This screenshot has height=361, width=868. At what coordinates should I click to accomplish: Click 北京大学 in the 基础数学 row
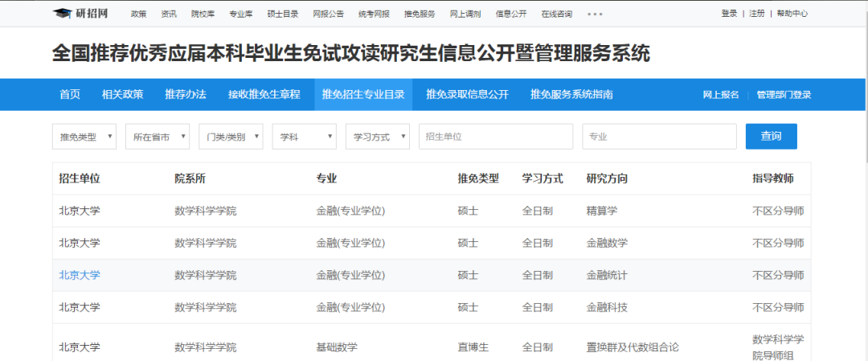(x=80, y=347)
